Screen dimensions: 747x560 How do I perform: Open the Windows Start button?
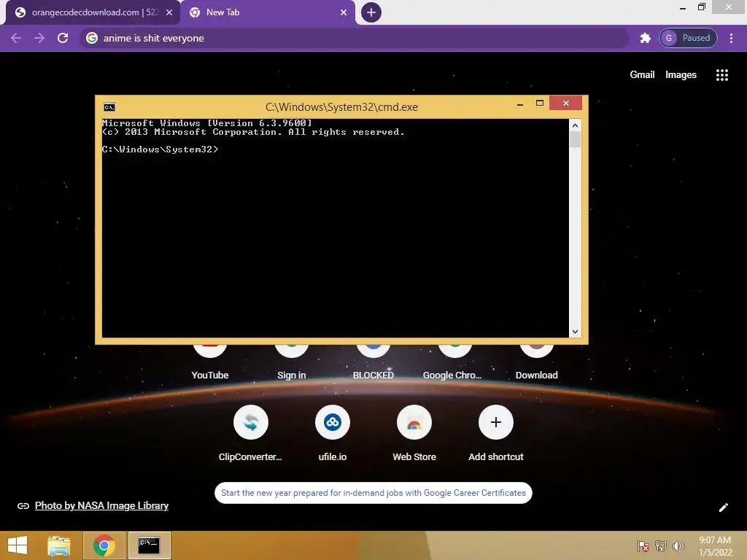[18, 545]
